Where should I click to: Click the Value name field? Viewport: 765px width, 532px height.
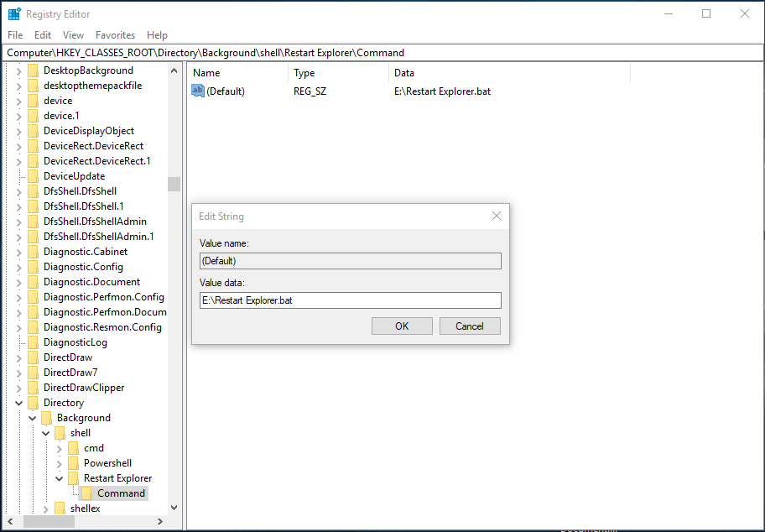[351, 261]
